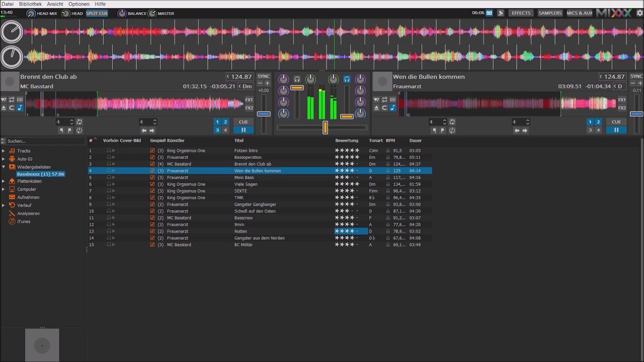Toggle FX1 on the right deck

click(622, 100)
